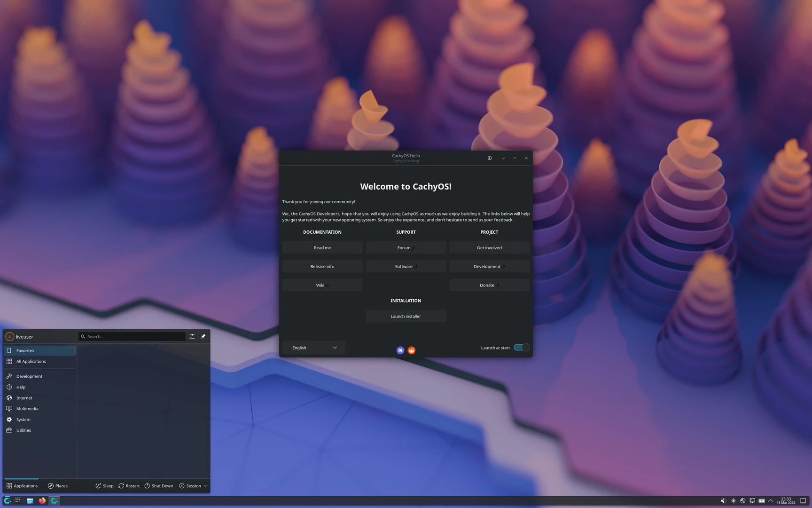The height and width of the screenshot is (508, 812).
Task: Open the Release info button
Action: 322,267
